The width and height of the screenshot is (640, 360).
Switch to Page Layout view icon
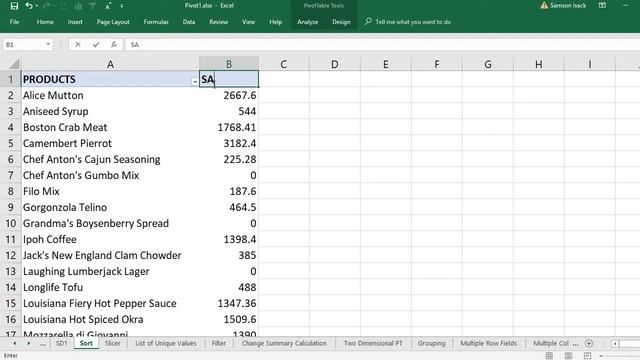click(568, 356)
